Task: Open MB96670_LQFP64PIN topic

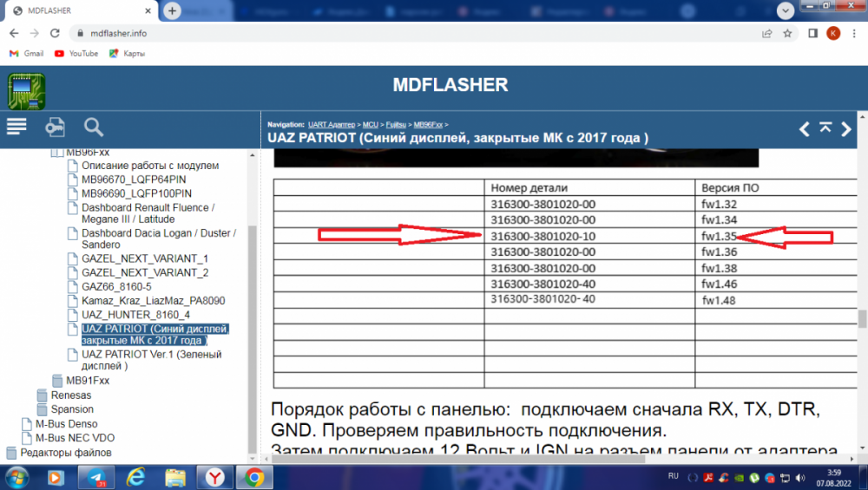Action: click(134, 180)
